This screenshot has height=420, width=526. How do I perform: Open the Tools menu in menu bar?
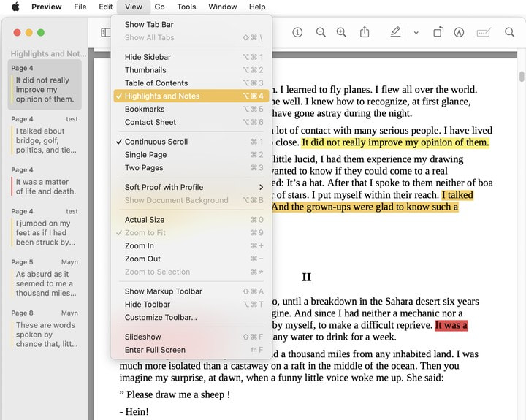click(x=186, y=7)
